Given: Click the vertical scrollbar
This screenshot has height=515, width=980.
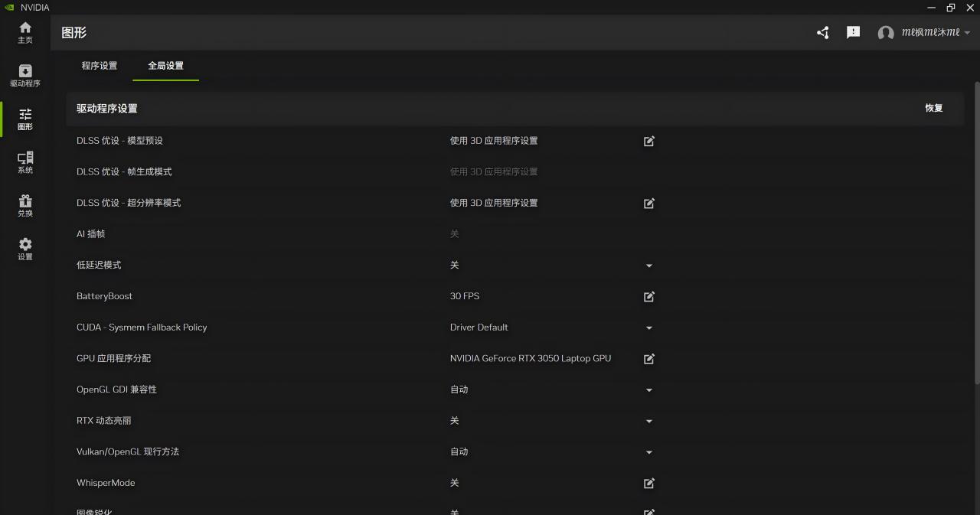Looking at the screenshot, I should point(976,232).
